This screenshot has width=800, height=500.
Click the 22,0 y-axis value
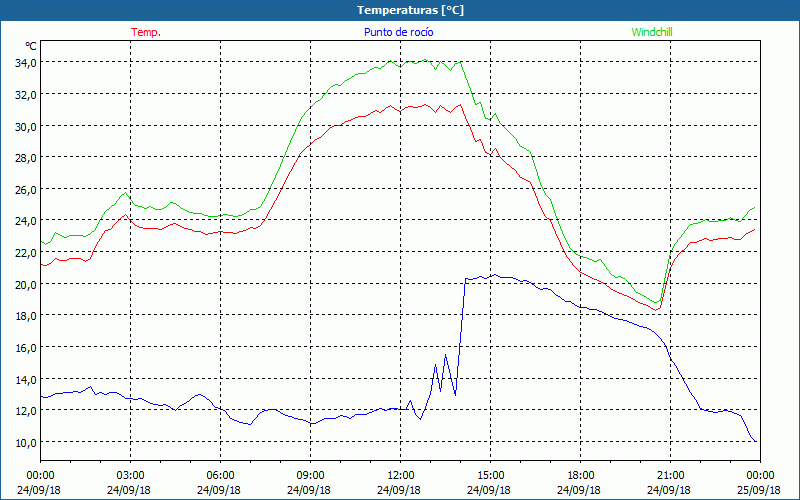point(25,253)
